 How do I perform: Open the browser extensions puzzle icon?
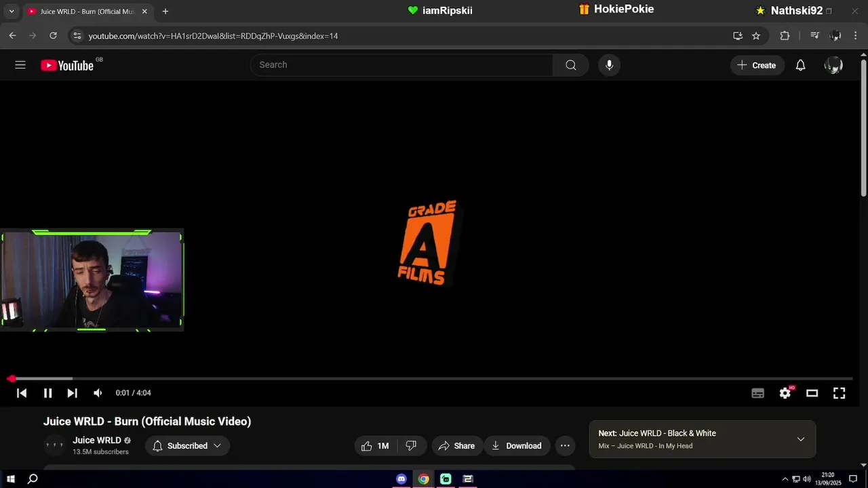(x=785, y=36)
